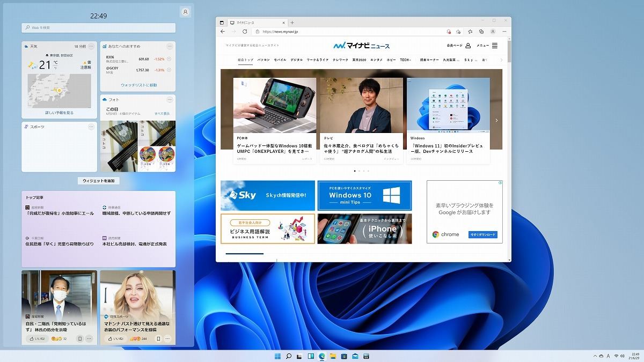Select the エンタメ navigation tab

point(376,60)
